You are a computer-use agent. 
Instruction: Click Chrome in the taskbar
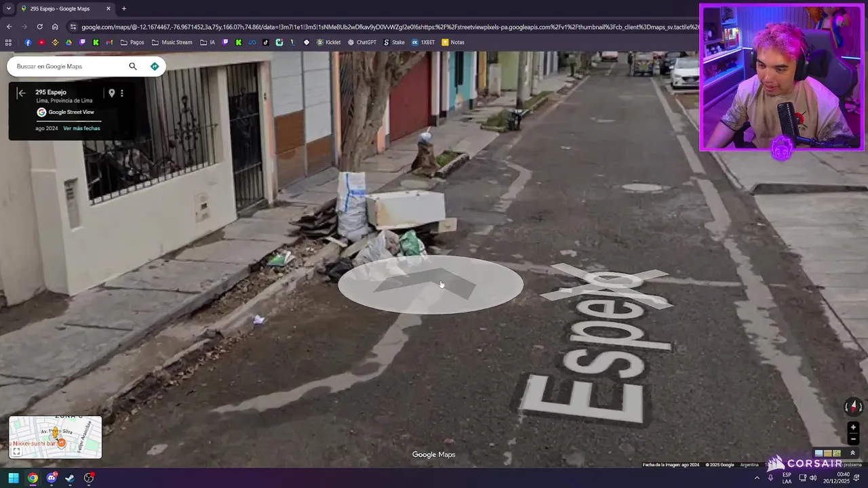(x=33, y=478)
